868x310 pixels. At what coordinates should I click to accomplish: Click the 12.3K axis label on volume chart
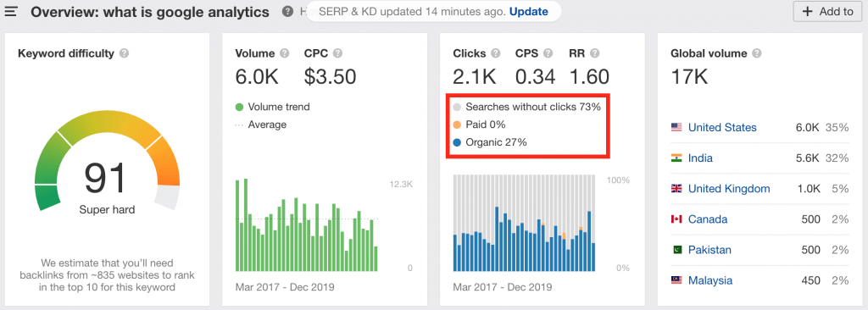400,185
